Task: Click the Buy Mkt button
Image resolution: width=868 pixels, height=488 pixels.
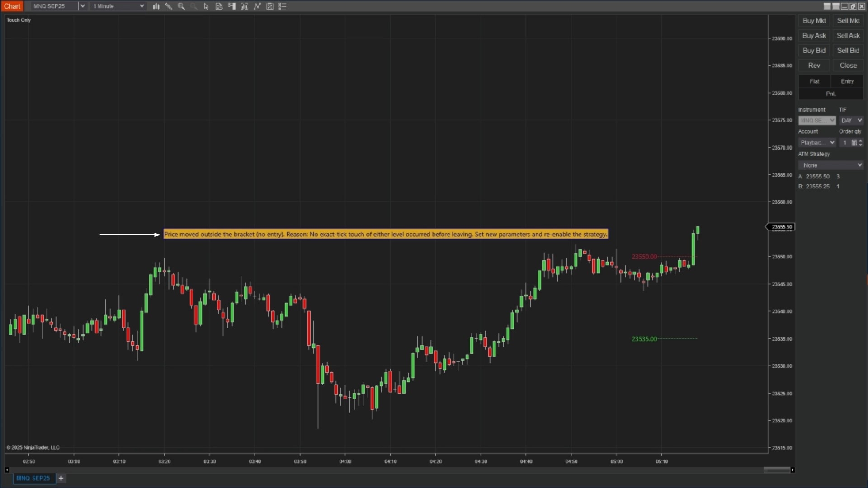Action: point(813,21)
